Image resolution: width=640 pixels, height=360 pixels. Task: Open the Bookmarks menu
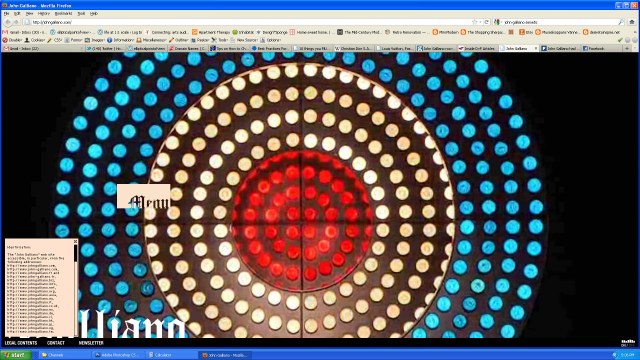(63, 14)
